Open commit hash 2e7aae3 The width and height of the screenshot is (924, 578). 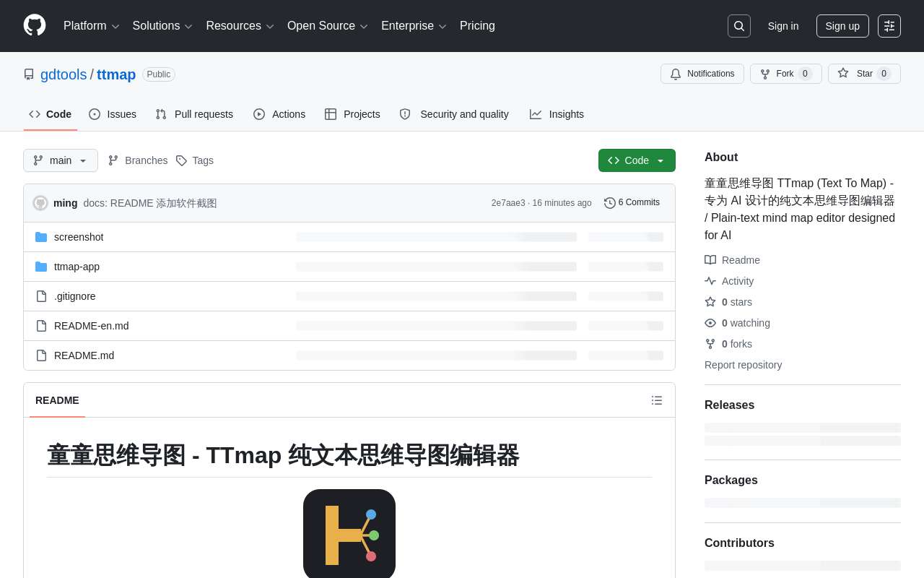(x=508, y=203)
